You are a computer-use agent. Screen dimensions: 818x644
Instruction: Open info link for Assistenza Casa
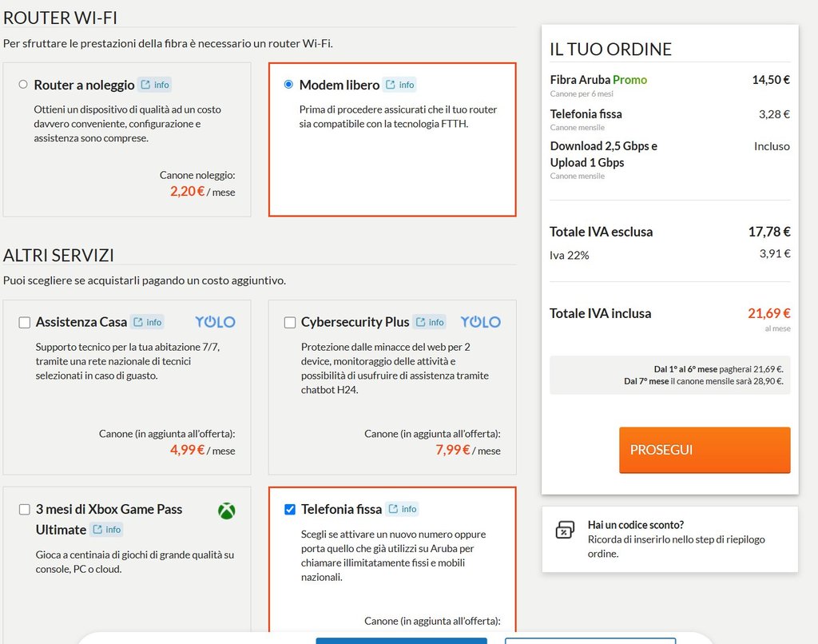pyautogui.click(x=148, y=322)
